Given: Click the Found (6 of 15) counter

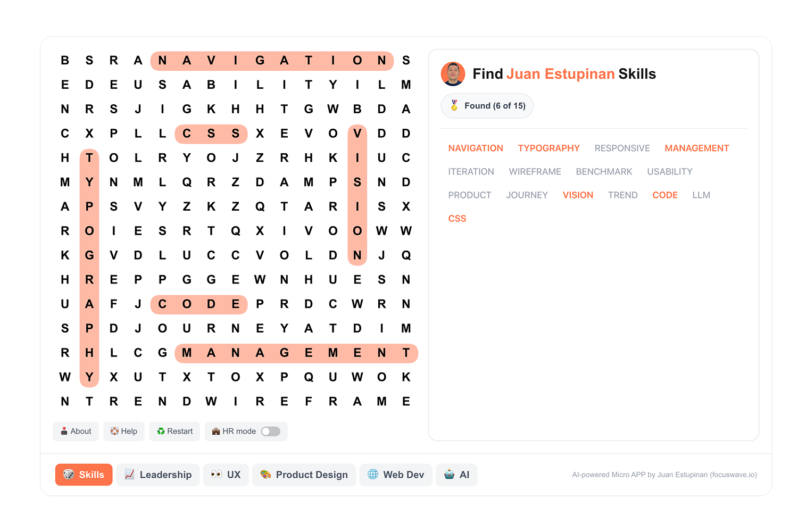Looking at the screenshot, I should point(487,105).
